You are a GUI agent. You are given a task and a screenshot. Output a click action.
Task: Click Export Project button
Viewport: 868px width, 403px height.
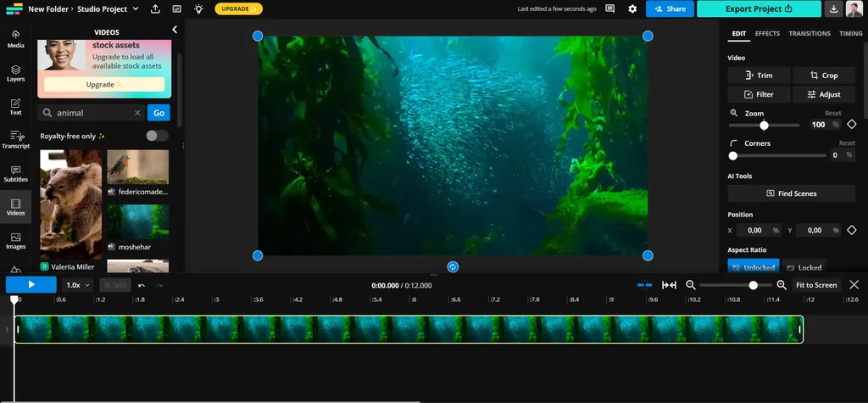[759, 8]
